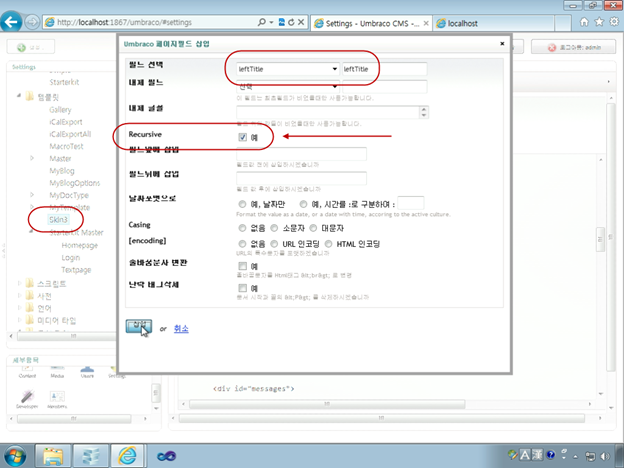Tick the checkbox under HTML 인코딩 row

coord(242,266)
